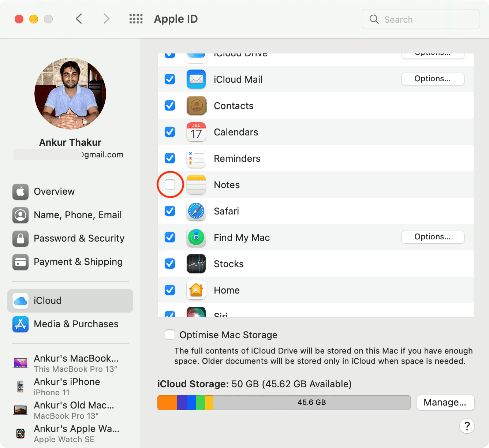
Task: Click the Ankur Thakur name text
Action: point(70,142)
